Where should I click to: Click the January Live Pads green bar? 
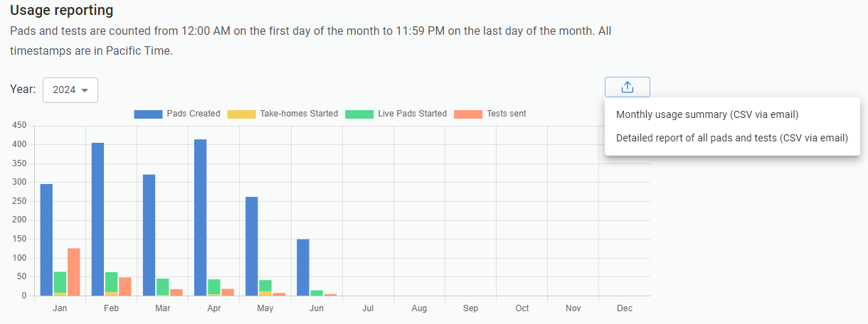coord(60,281)
